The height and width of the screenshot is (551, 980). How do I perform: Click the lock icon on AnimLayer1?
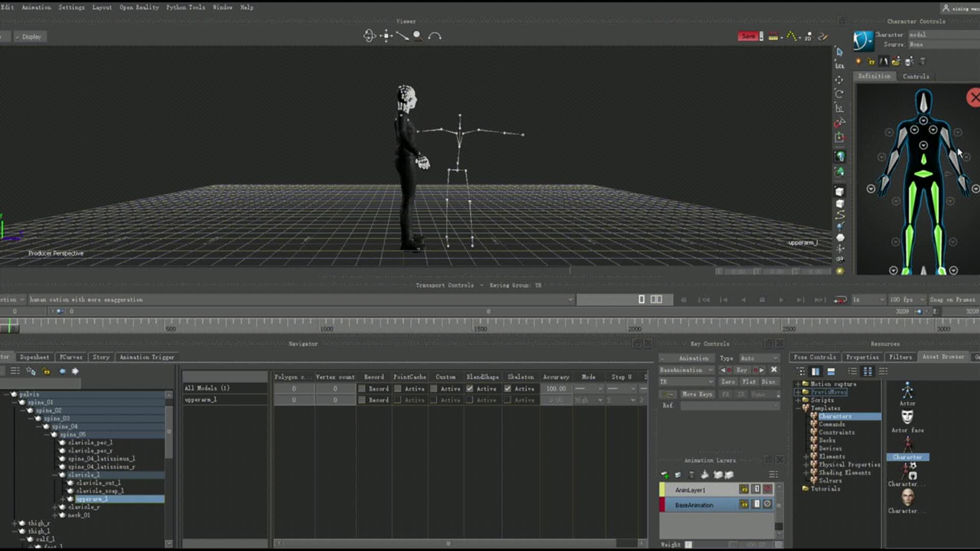click(x=744, y=489)
